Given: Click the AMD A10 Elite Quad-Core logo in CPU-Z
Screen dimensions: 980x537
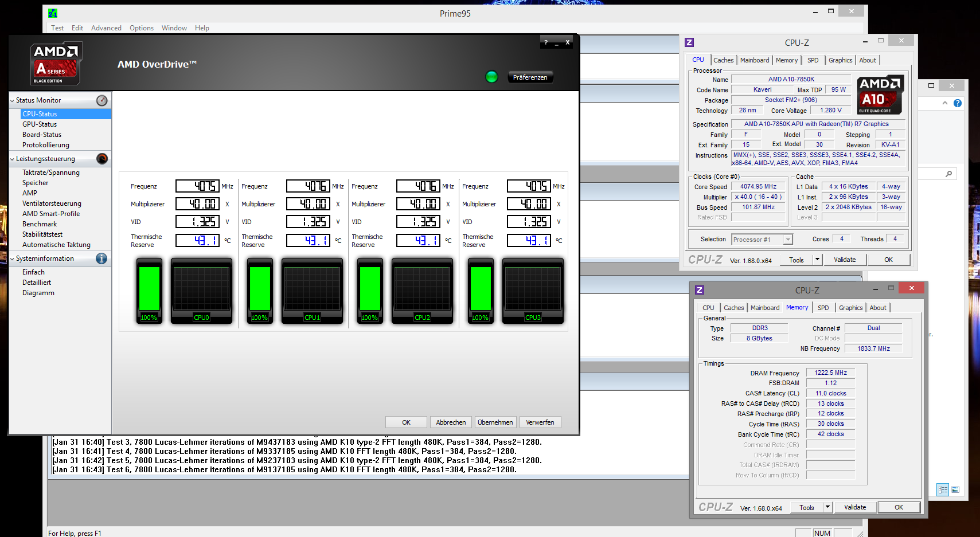Looking at the screenshot, I should [x=881, y=95].
